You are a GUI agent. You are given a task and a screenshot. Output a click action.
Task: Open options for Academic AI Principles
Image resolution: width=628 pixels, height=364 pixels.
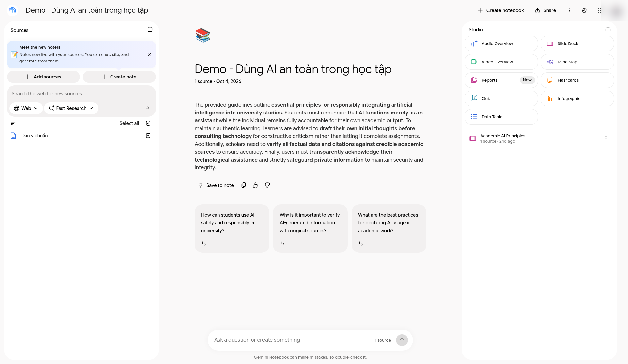click(606, 138)
